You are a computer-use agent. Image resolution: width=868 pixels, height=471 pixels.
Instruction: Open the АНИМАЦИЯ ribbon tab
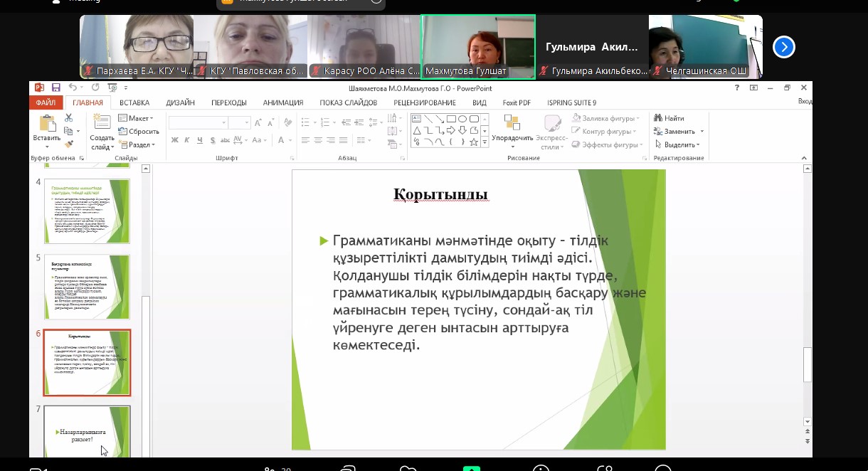tap(282, 102)
